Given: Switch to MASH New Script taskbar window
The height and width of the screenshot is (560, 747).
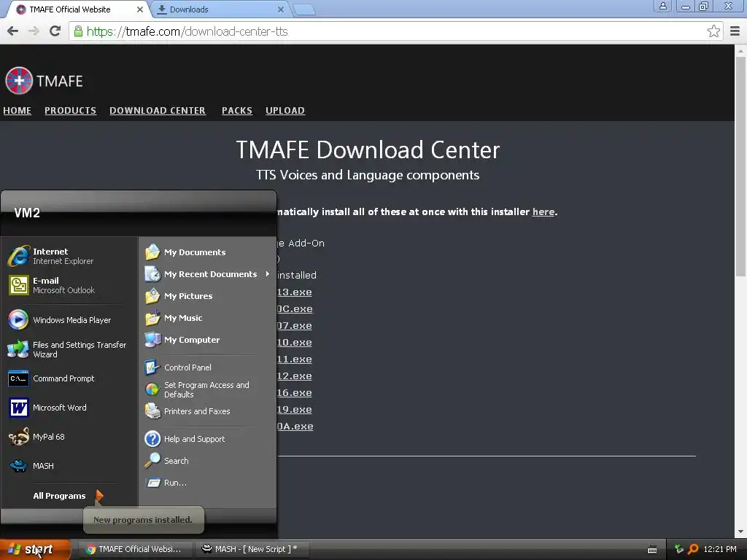Looking at the screenshot, I should pos(252,549).
